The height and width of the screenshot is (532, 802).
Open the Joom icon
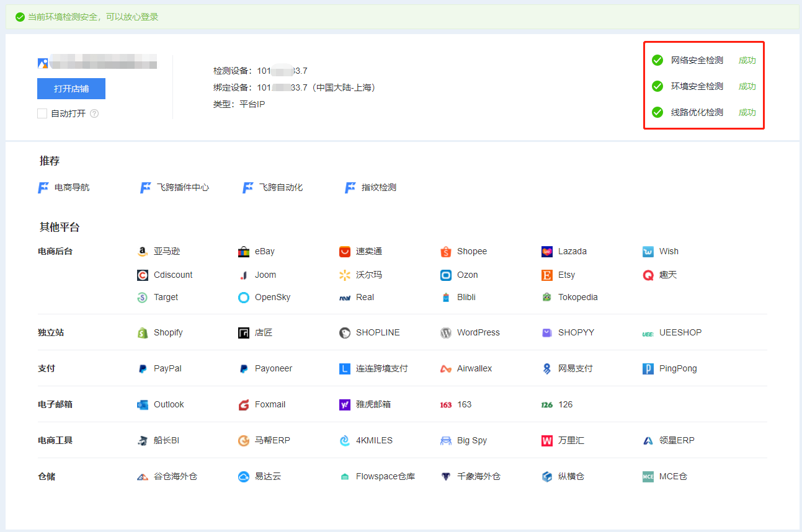(x=244, y=275)
